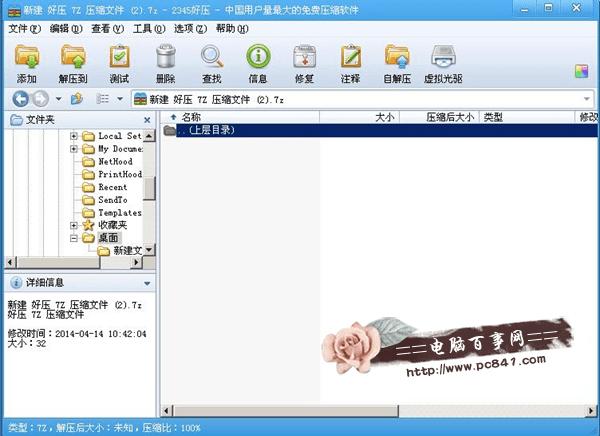
Task: Open the view mode dropdown arrow
Action: (x=120, y=99)
